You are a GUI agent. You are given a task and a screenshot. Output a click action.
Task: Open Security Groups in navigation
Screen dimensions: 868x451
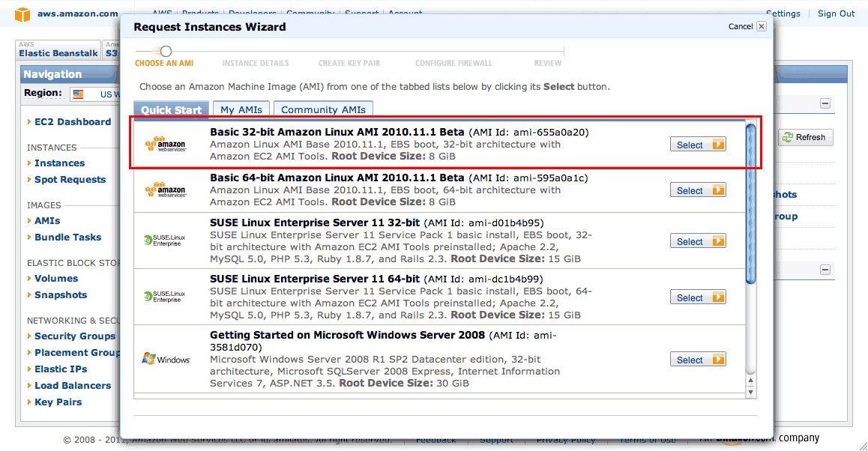[75, 336]
